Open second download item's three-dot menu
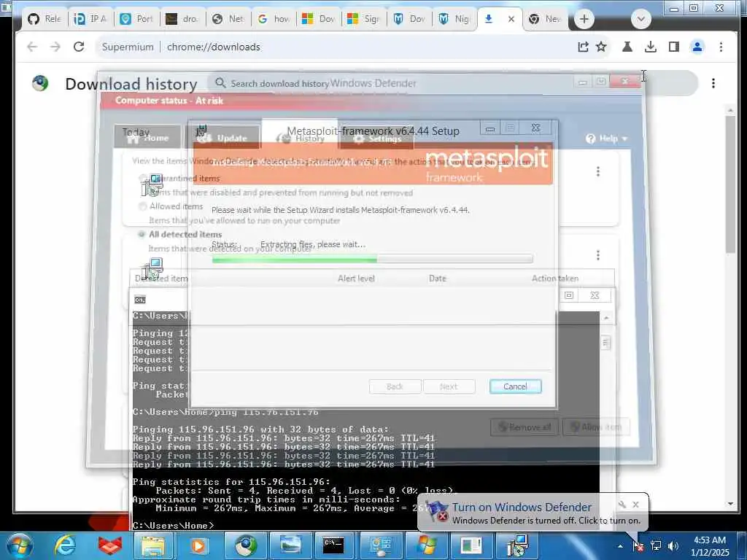Image resolution: width=747 pixels, height=560 pixels. pos(598,255)
